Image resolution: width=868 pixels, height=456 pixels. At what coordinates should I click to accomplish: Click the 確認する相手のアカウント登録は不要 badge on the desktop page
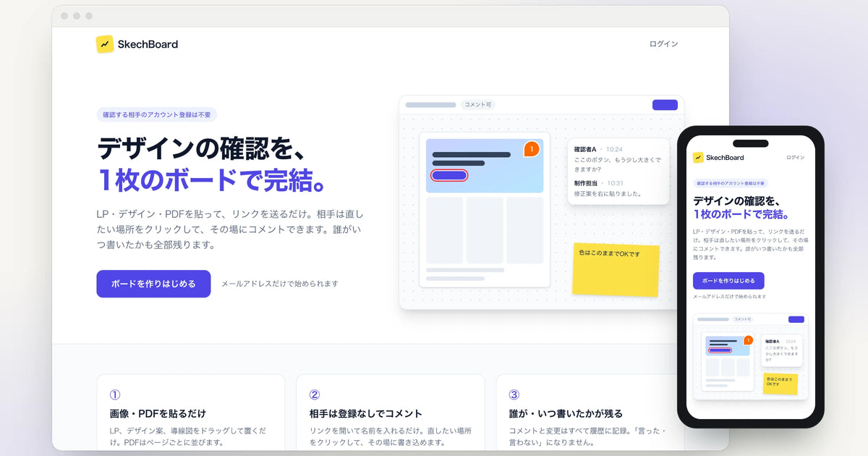[x=157, y=114]
